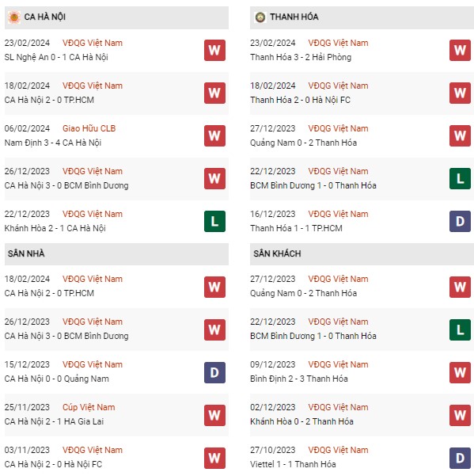Click the D badge for Viettel 1-1 Thanh Hóa

pos(460,458)
